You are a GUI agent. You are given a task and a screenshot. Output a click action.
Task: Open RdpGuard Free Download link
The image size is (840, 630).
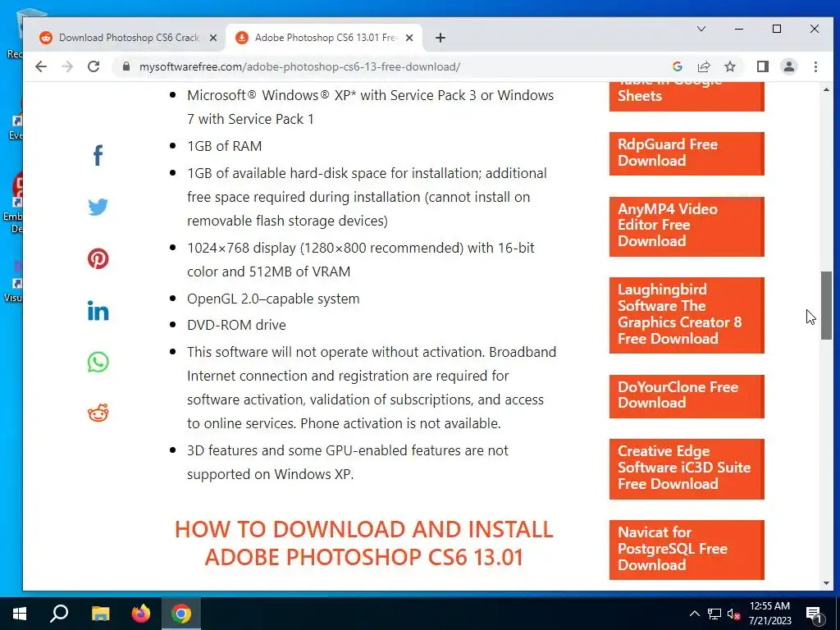(687, 153)
